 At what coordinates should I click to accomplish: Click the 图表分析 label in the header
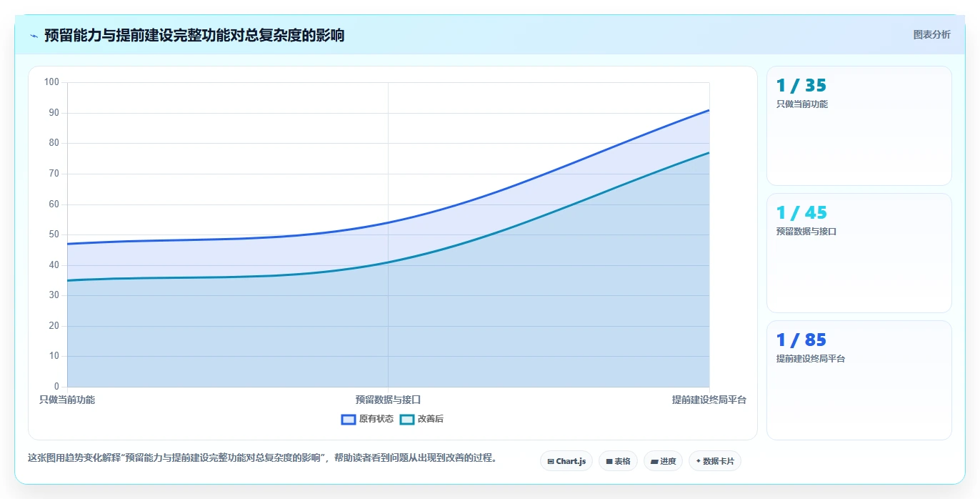pyautogui.click(x=932, y=34)
